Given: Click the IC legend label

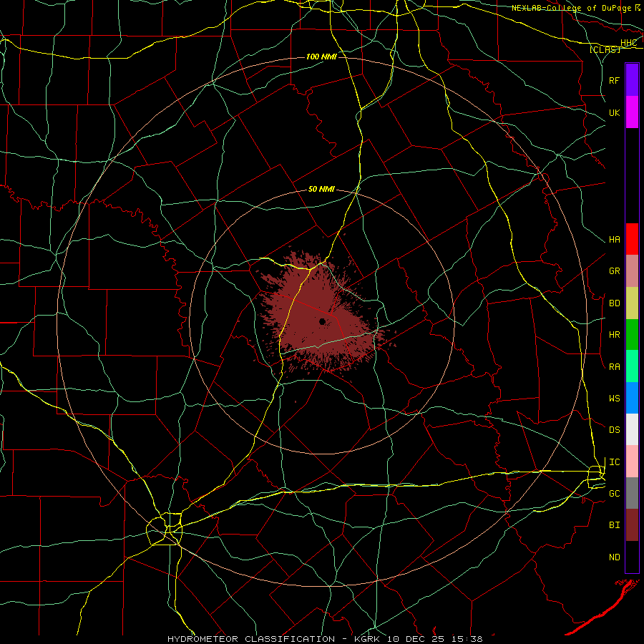Looking at the screenshot, I should coord(614,462).
